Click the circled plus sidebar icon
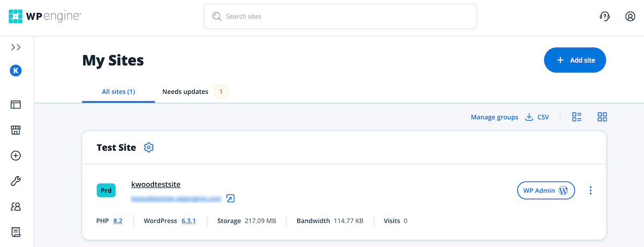 pyautogui.click(x=16, y=155)
